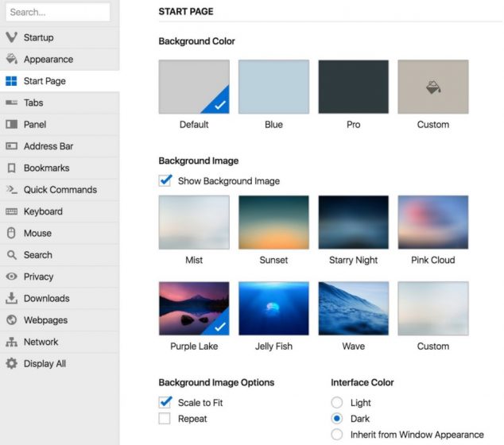Image resolution: width=504 pixels, height=445 pixels.
Task: Open Quick Commands icon in sidebar
Action: pyautogui.click(x=11, y=190)
